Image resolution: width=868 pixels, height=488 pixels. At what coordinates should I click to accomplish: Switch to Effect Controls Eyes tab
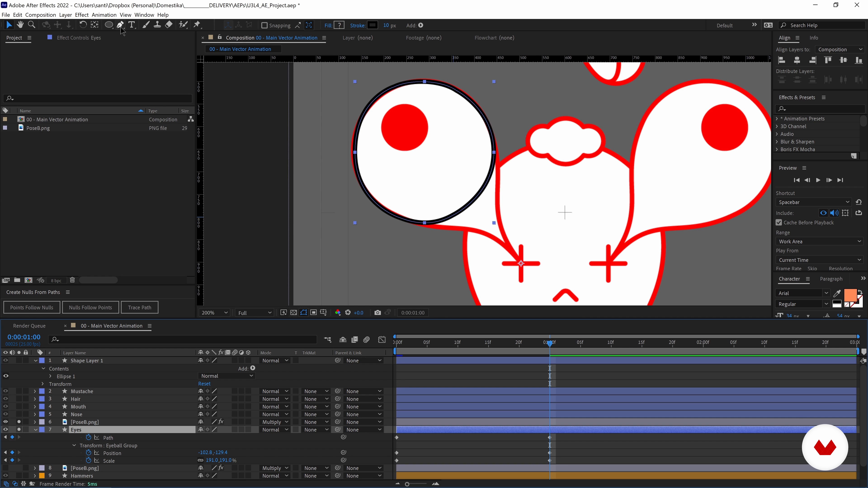click(x=79, y=38)
